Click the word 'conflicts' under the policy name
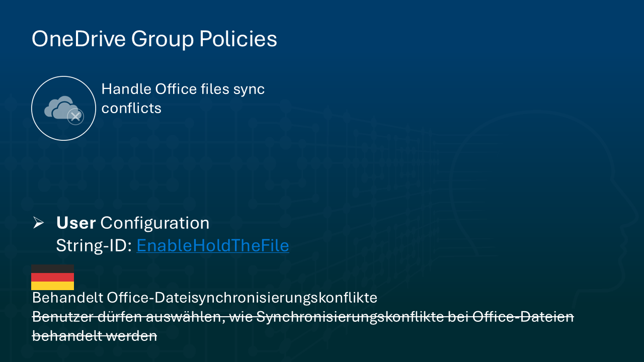The height and width of the screenshot is (362, 644). [x=131, y=108]
